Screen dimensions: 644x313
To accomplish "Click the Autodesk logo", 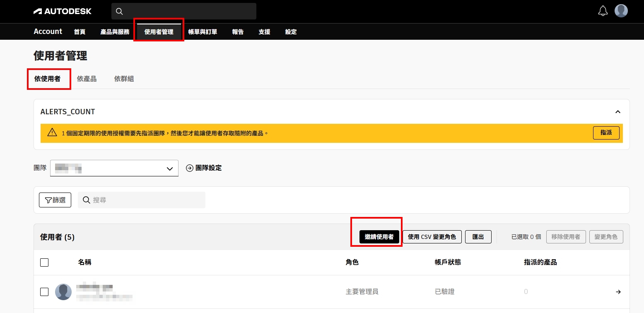I will pyautogui.click(x=62, y=11).
